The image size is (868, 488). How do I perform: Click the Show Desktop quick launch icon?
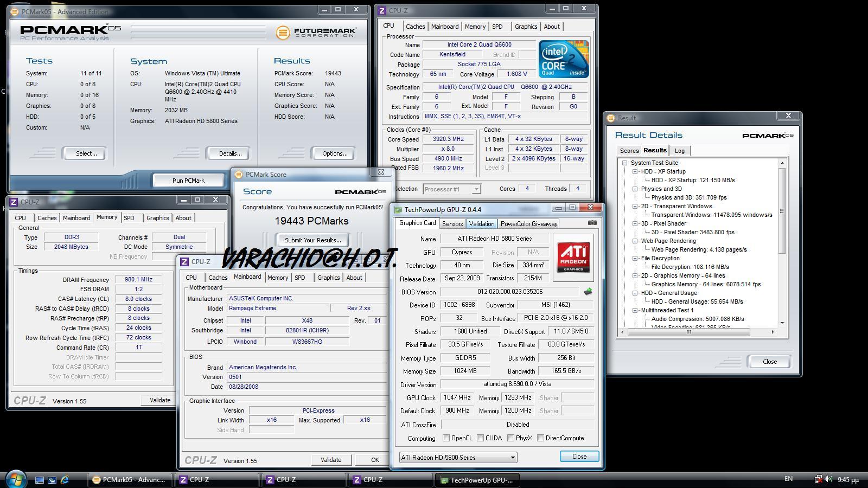40,480
